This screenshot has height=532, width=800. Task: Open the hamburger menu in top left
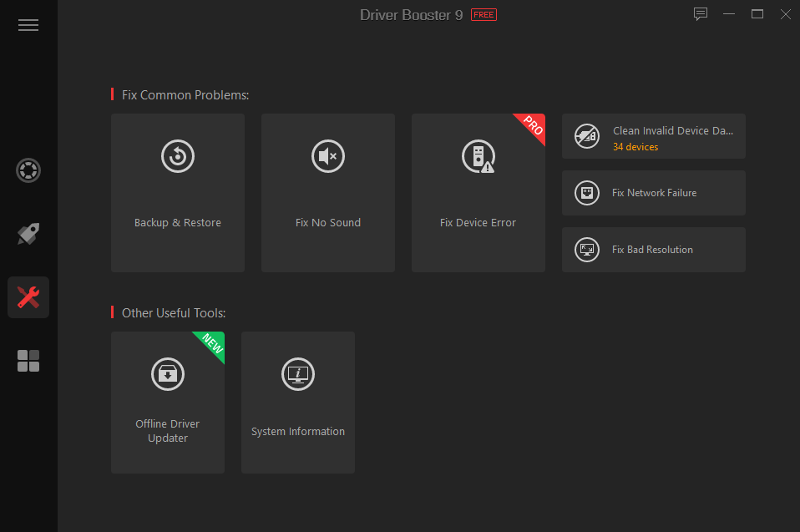[28, 25]
